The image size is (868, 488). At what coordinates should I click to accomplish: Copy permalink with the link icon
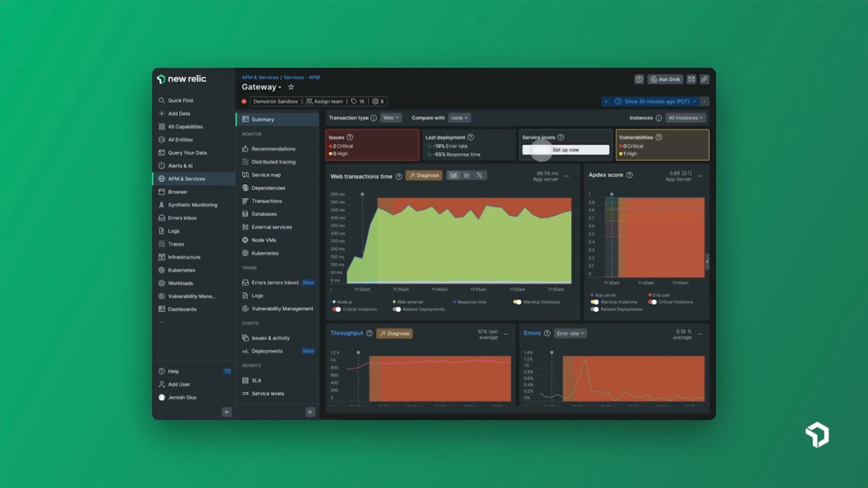(704, 79)
